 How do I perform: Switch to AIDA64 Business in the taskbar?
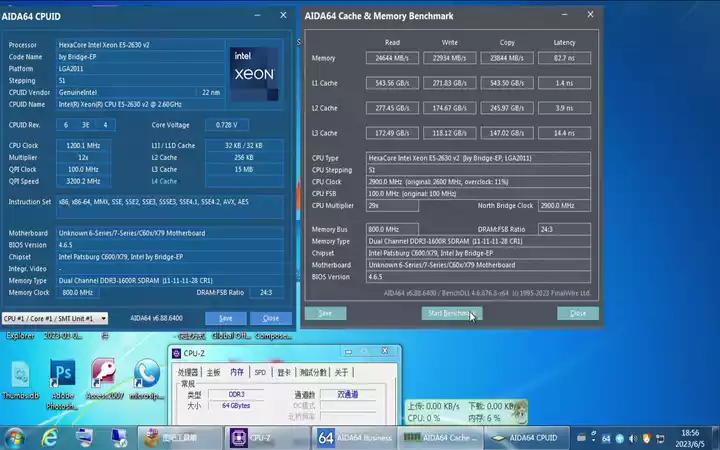pos(354,438)
